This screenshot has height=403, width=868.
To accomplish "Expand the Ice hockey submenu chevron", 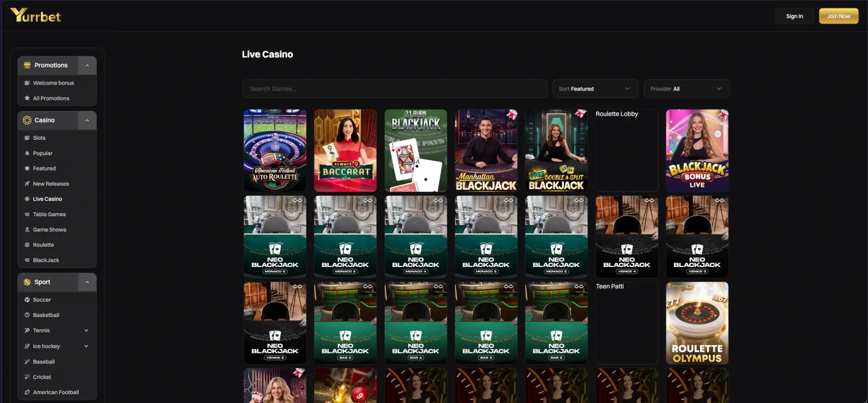I will click(86, 346).
